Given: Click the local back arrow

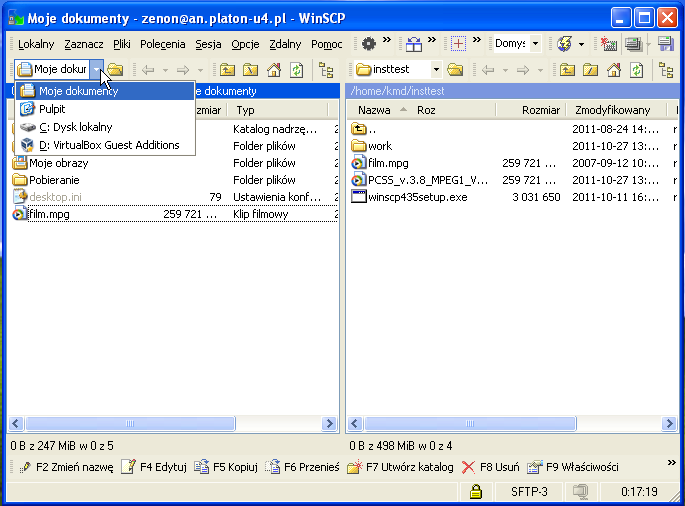Looking at the screenshot, I should [149, 69].
